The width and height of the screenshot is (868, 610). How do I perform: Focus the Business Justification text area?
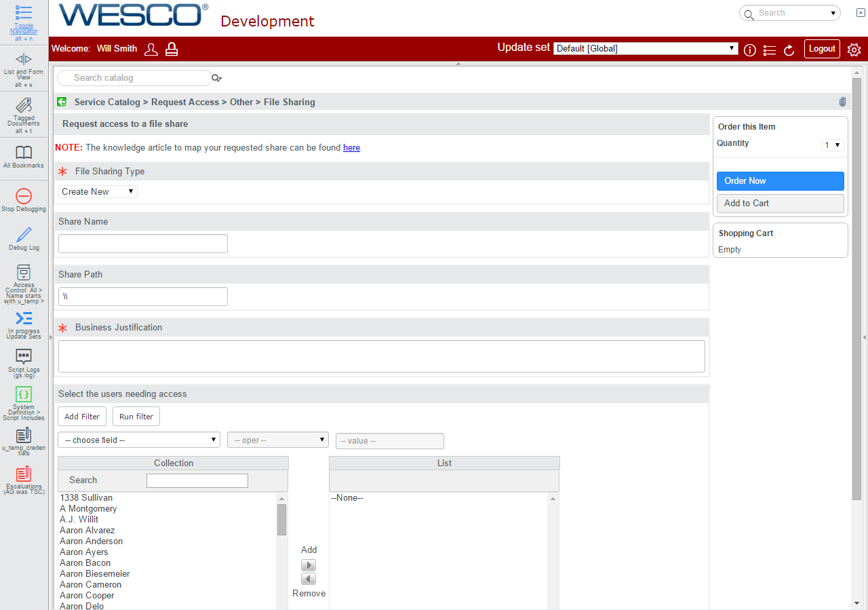(382, 356)
